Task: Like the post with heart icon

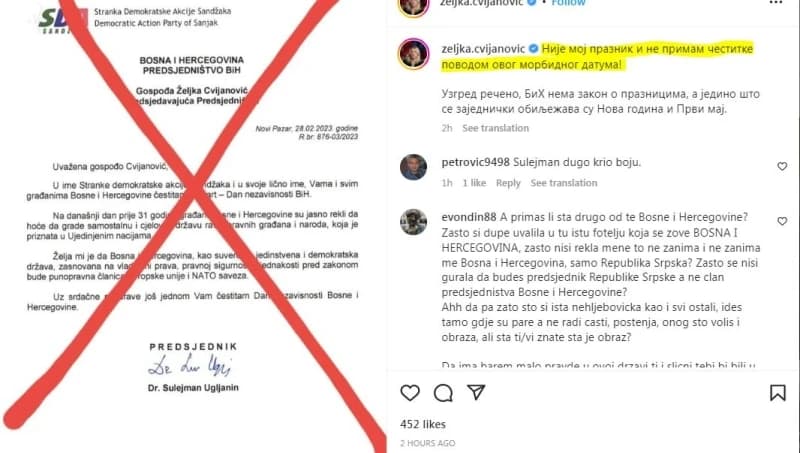Action: coord(410,393)
